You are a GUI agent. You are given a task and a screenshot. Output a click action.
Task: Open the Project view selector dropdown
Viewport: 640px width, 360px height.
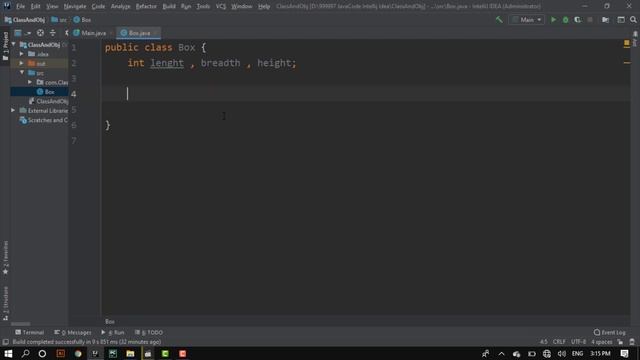point(22,33)
